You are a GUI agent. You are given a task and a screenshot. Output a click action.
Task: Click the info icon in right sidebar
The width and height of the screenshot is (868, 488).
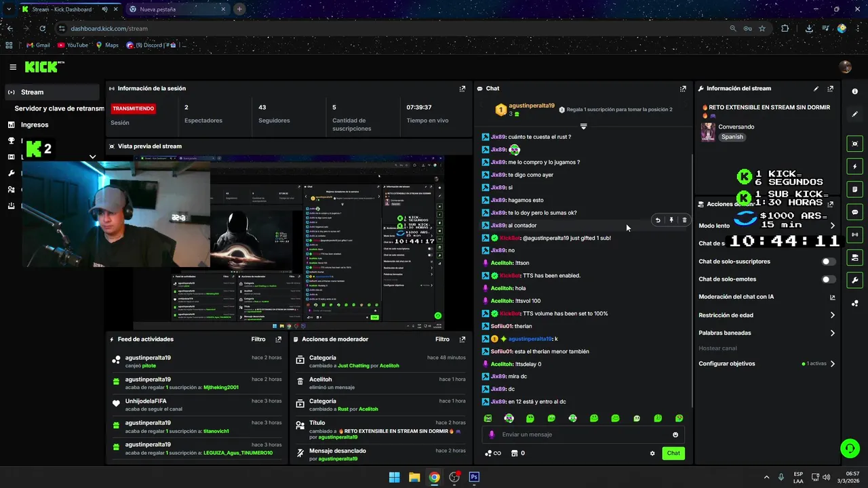click(x=854, y=91)
